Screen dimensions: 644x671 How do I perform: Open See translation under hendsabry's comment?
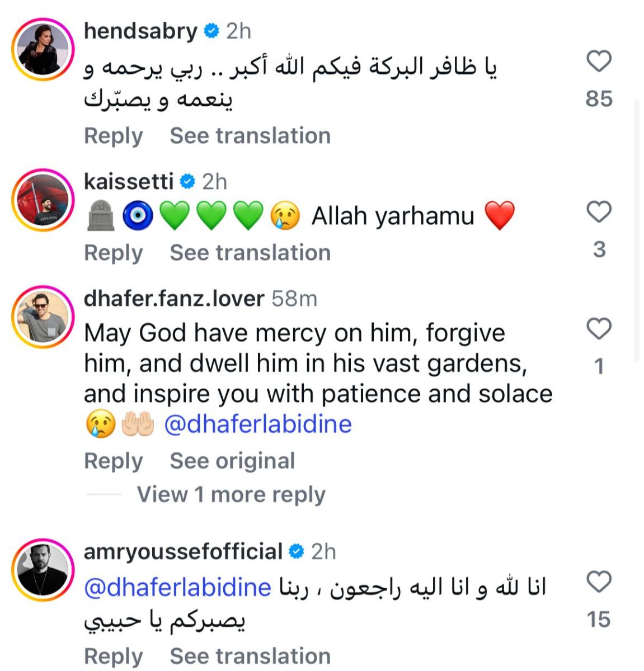click(251, 135)
